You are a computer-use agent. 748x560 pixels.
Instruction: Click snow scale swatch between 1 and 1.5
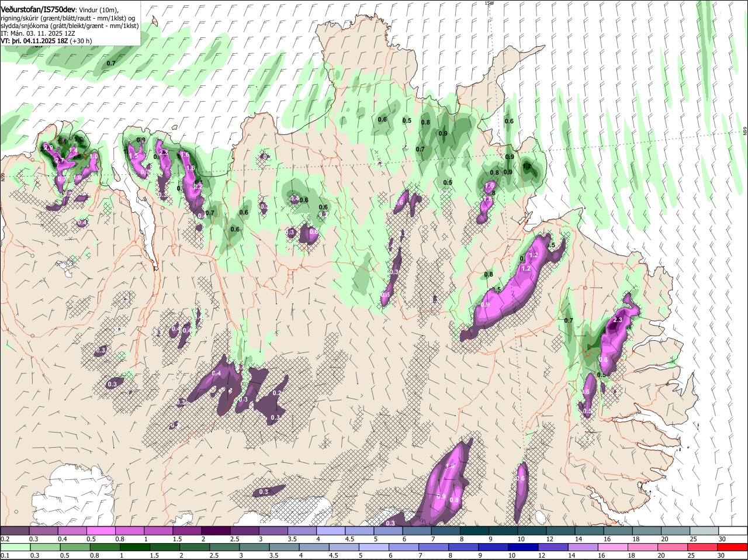158,530
